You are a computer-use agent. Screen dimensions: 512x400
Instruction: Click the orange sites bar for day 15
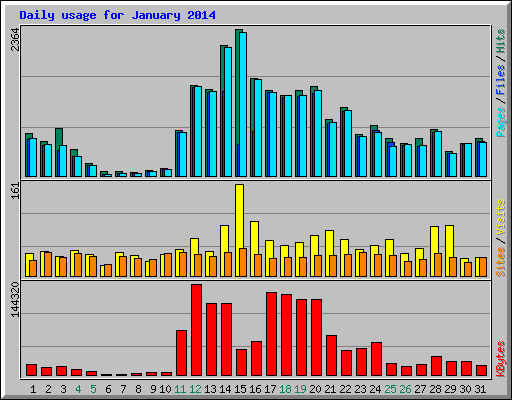pos(243,262)
